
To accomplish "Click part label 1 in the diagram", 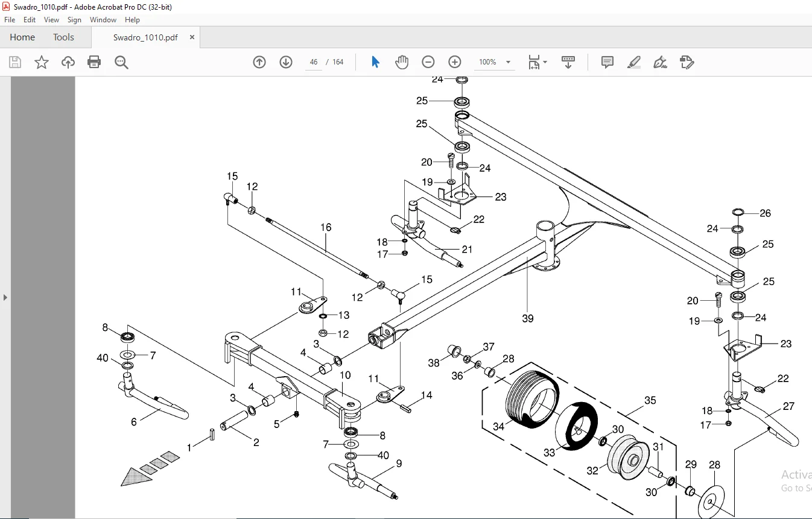I will coord(189,447).
